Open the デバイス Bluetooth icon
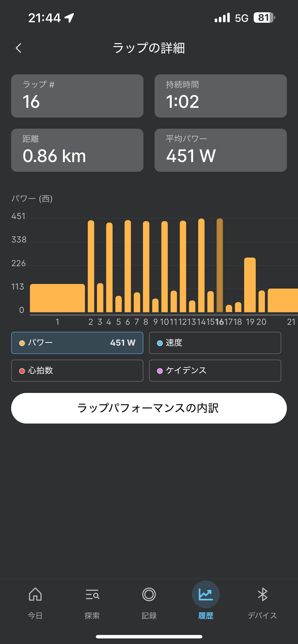Image resolution: width=298 pixels, height=644 pixels. [x=262, y=594]
